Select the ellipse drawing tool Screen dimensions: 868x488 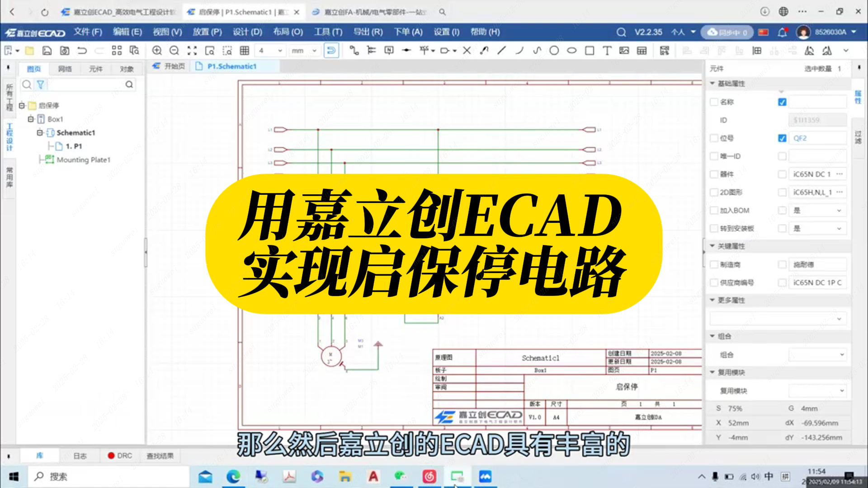(x=572, y=51)
